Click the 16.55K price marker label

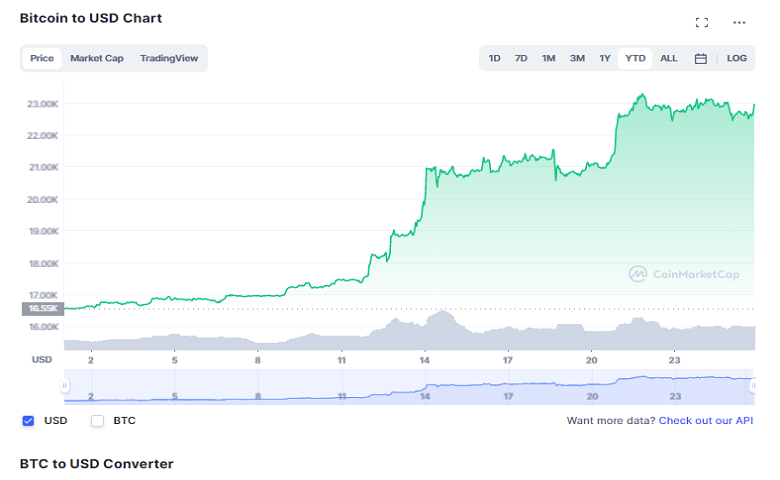43,308
